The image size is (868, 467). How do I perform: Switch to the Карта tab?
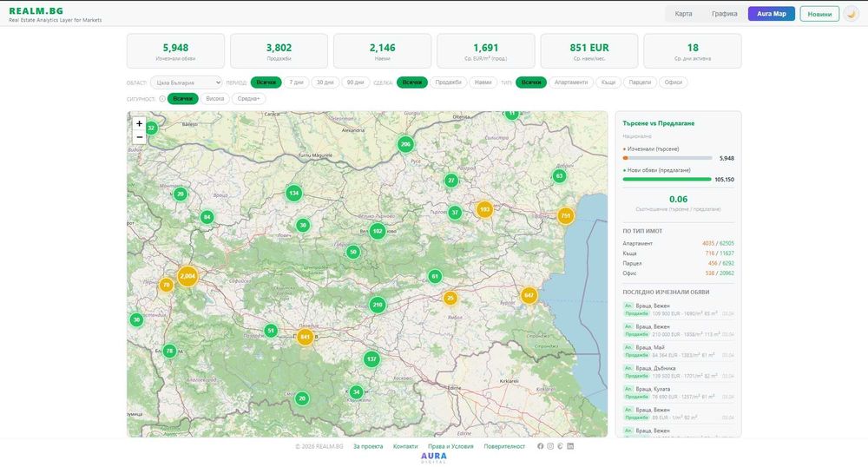coord(684,14)
